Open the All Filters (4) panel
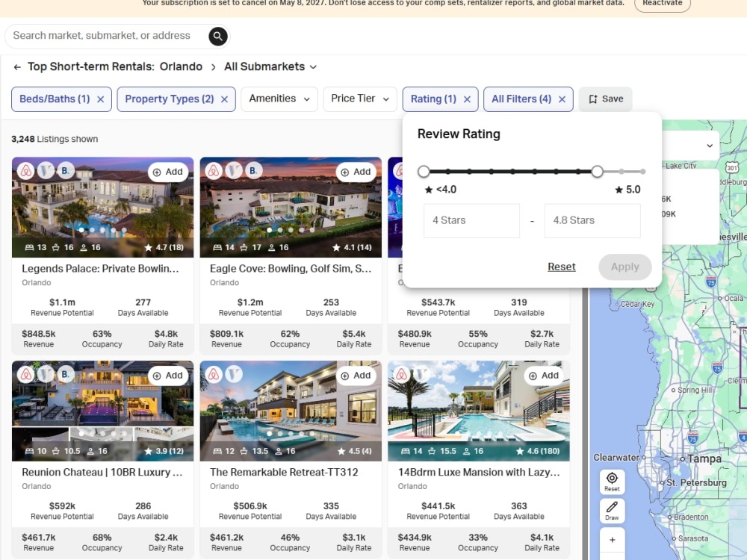This screenshot has height=560, width=747. [521, 99]
